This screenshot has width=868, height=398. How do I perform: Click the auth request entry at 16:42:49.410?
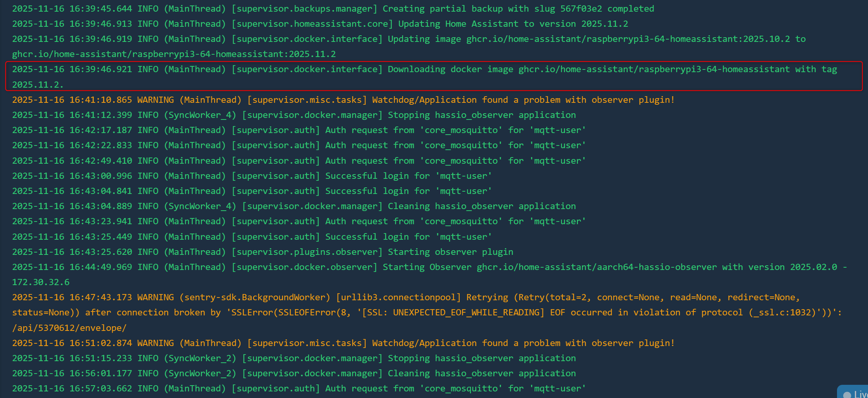coord(299,161)
